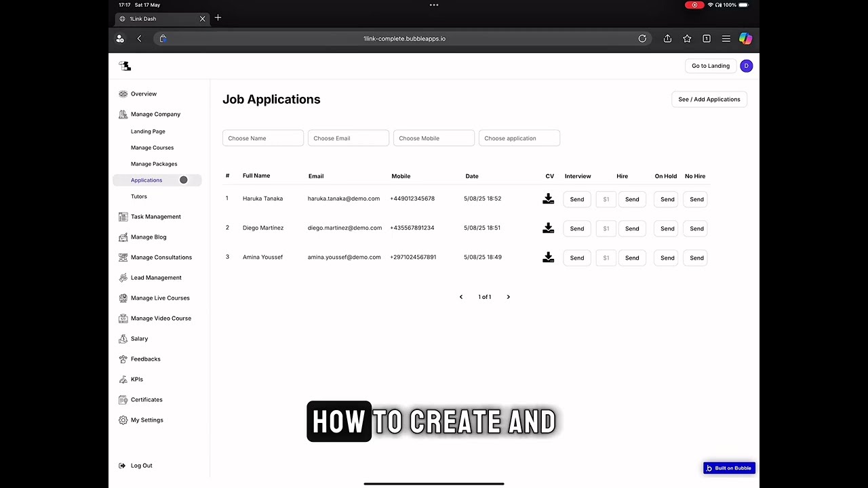Screen dimensions: 868x488
Task: Send hire offer to Diego Martinez
Action: pyautogui.click(x=632, y=228)
